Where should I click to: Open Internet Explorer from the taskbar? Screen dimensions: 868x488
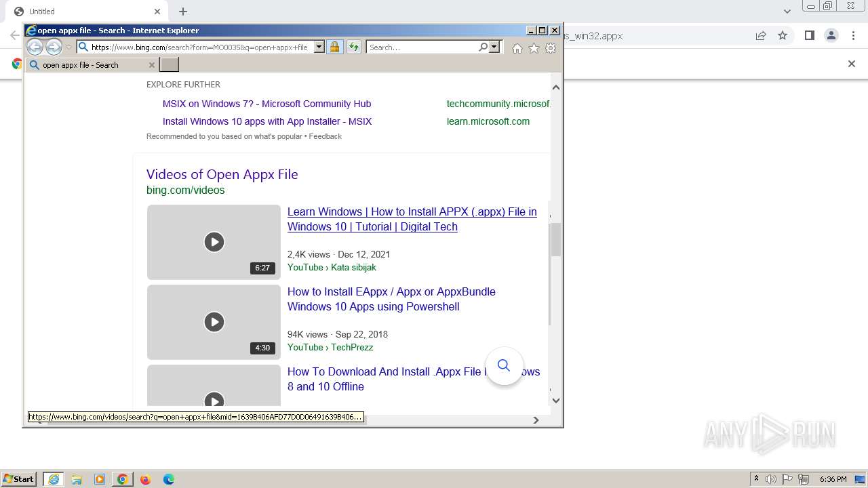[53, 479]
